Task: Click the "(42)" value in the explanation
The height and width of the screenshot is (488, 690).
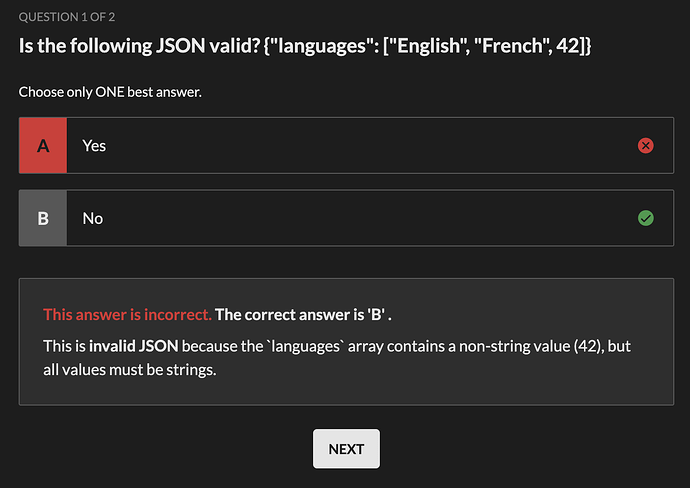Action: click(x=587, y=346)
